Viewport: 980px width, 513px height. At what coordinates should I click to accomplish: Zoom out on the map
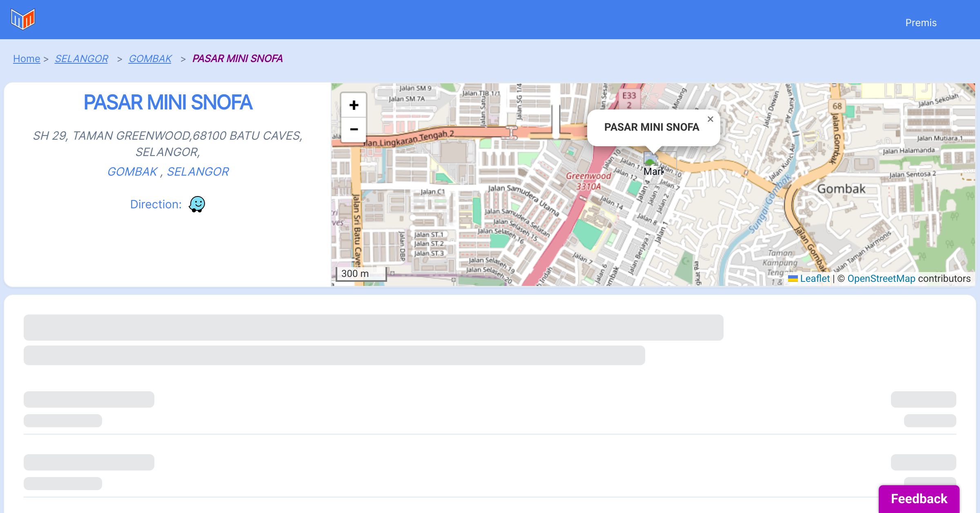click(x=354, y=129)
